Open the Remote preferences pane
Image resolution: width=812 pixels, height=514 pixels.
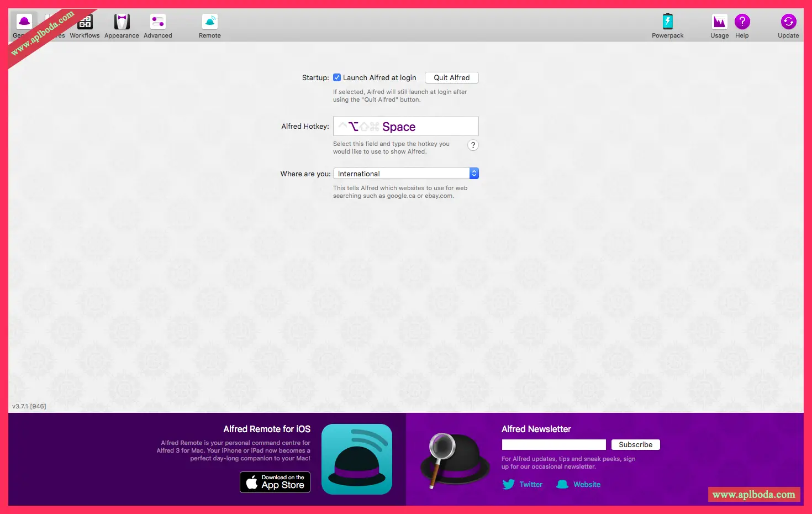pyautogui.click(x=209, y=26)
